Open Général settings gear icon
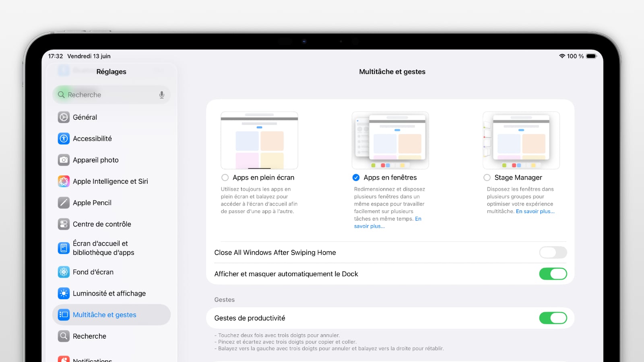Screen dimensions: 644x362 tap(64, 117)
